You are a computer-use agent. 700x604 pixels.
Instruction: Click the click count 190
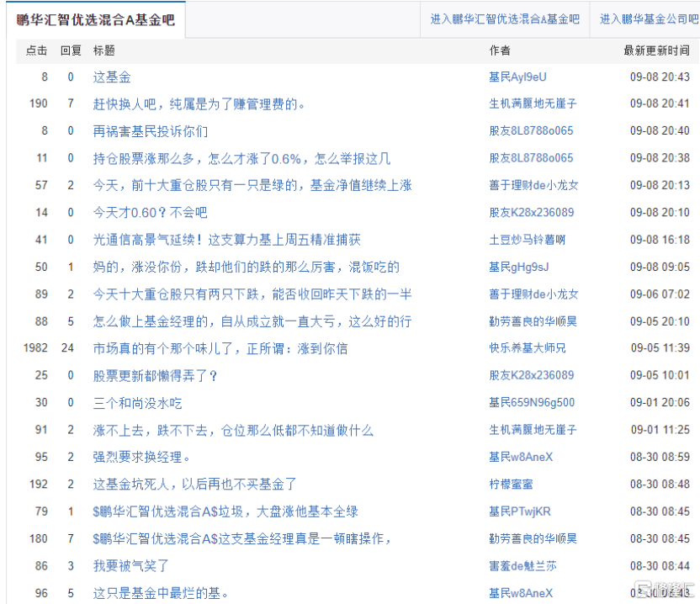(x=39, y=103)
